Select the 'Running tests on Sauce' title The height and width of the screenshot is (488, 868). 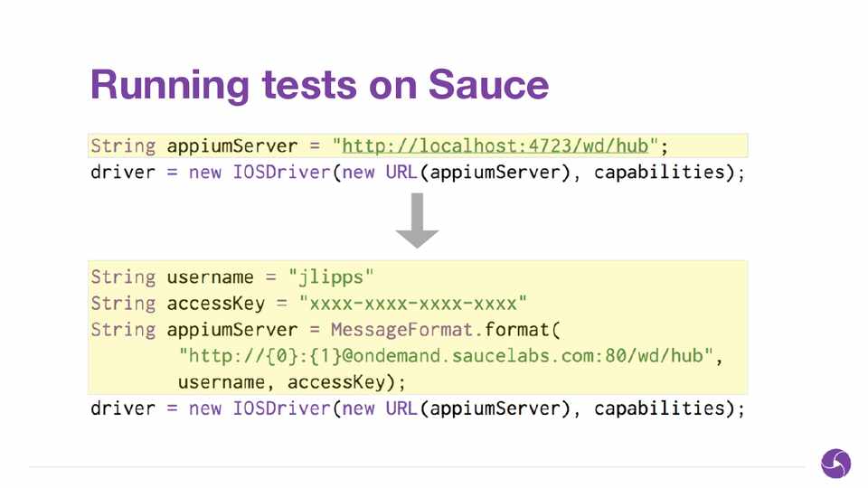[319, 85]
